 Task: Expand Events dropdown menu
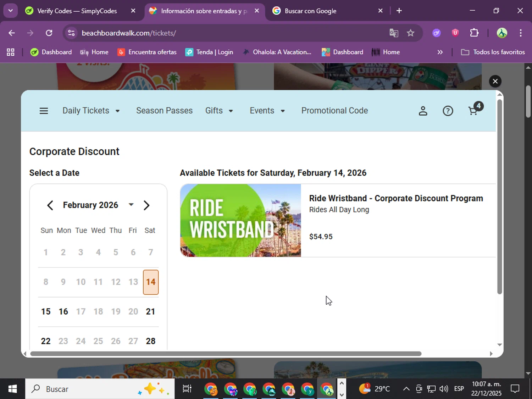click(267, 111)
